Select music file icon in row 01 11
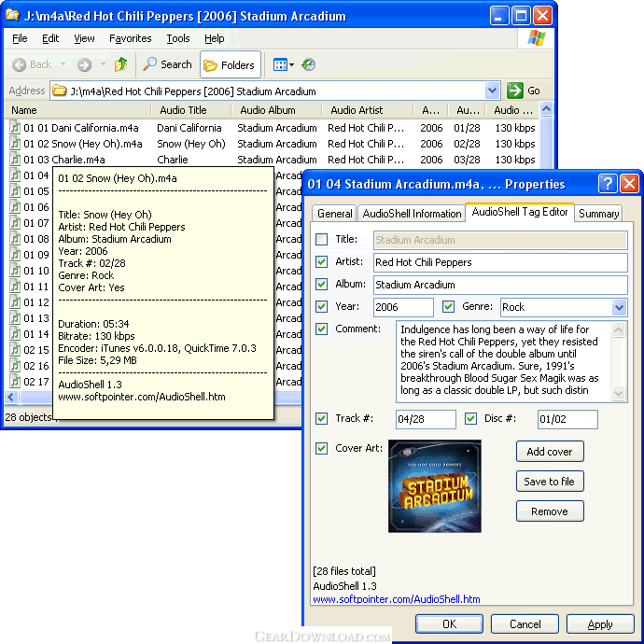This screenshot has width=644, height=644. tap(15, 287)
